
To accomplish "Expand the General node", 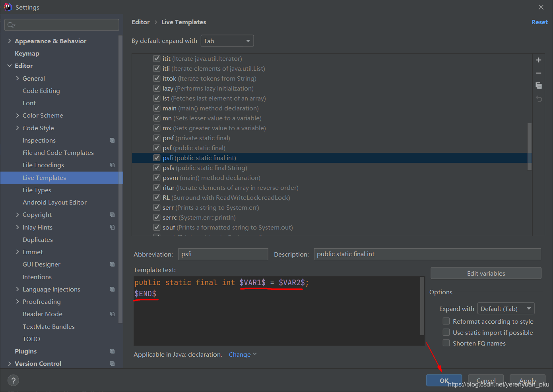I will (x=17, y=78).
